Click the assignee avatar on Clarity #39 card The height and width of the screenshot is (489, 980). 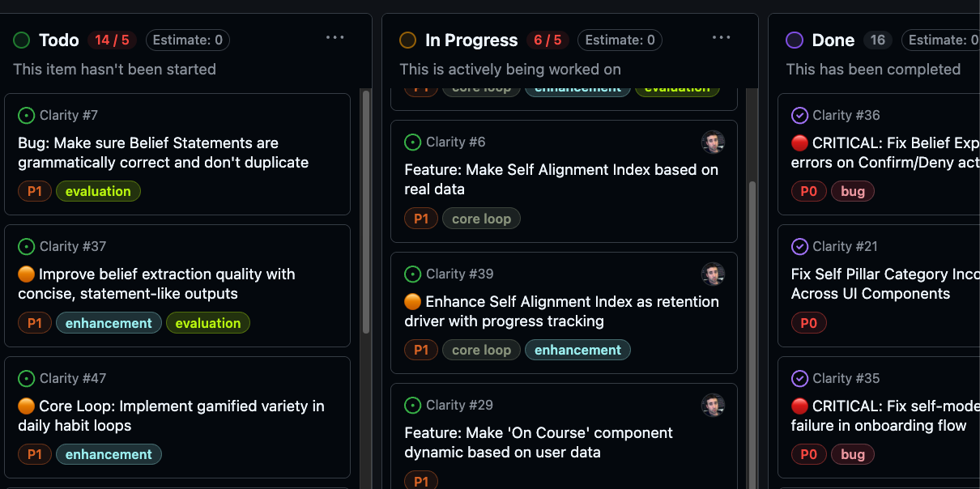(713, 274)
